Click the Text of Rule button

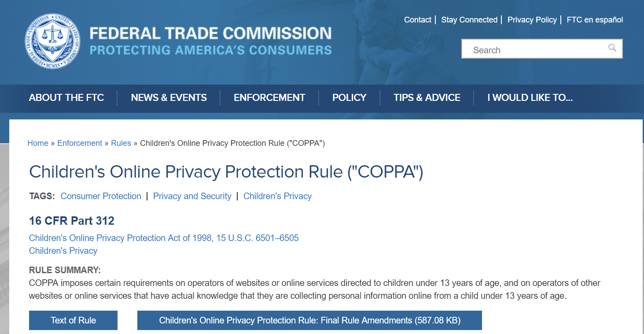click(x=73, y=320)
